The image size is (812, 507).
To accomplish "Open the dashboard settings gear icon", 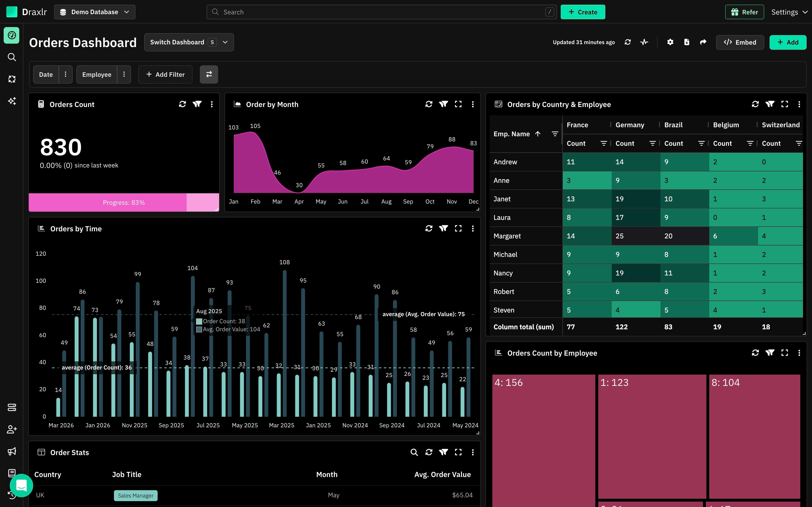I will point(670,42).
